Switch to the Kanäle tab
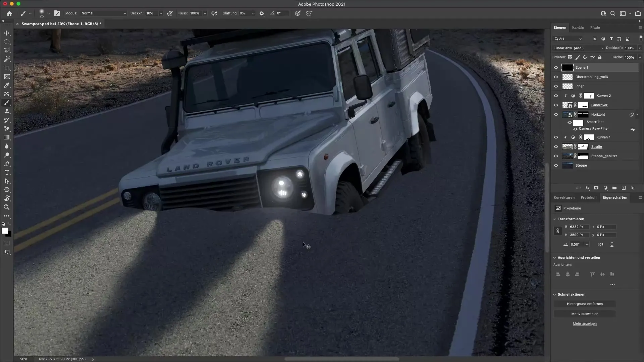Image resolution: width=644 pixels, height=362 pixels. [x=578, y=27]
